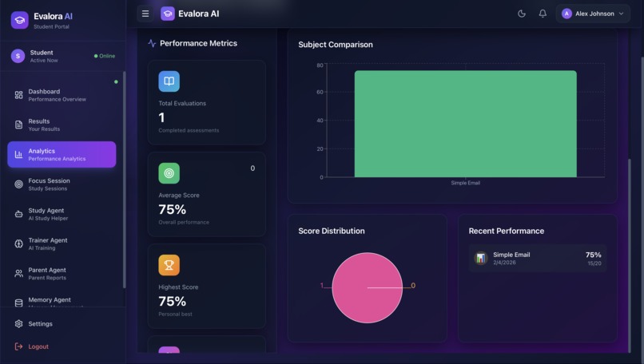Click the Student avatar with letter S
This screenshot has height=364, width=644.
[x=18, y=56]
